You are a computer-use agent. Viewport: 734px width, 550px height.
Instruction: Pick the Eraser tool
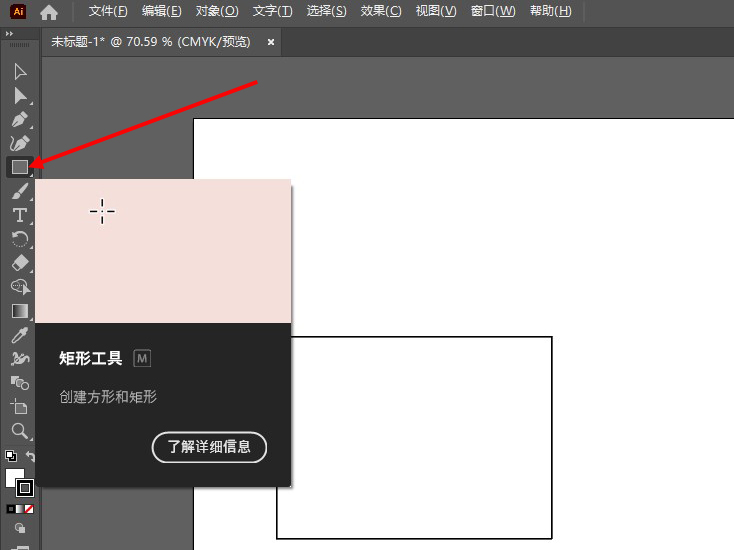tap(19, 263)
